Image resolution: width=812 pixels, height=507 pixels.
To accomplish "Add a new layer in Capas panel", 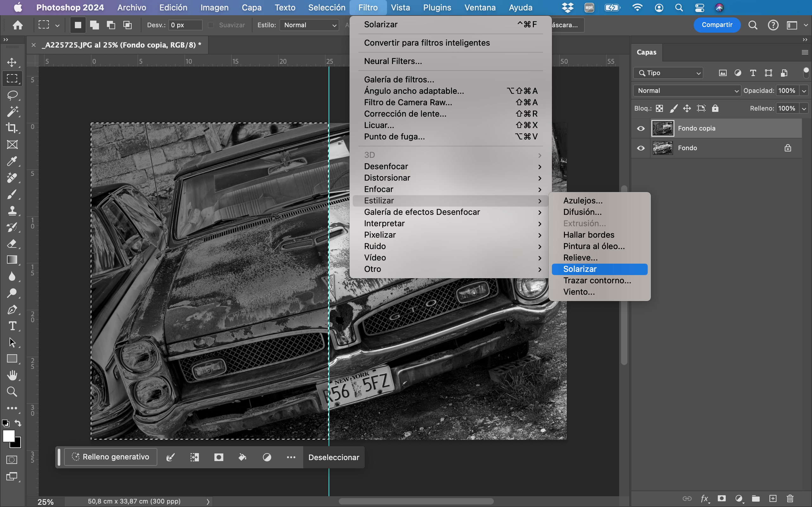I will [x=773, y=498].
